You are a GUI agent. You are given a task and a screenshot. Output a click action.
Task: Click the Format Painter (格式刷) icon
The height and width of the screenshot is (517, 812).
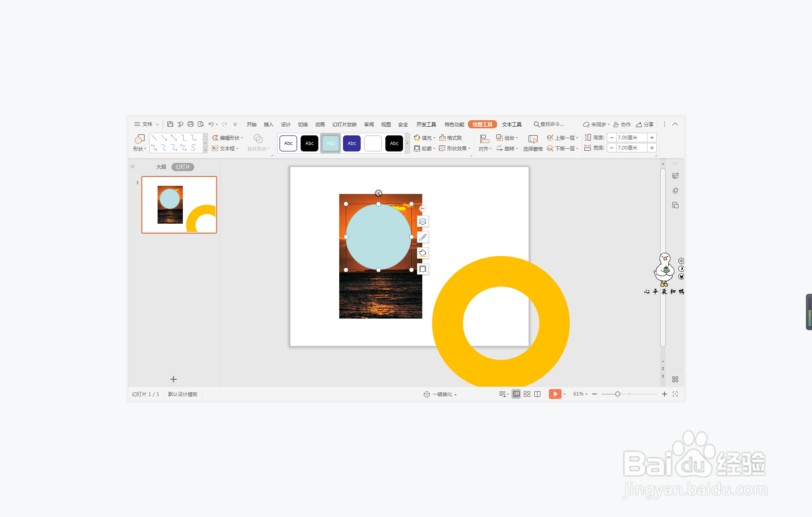(442, 138)
